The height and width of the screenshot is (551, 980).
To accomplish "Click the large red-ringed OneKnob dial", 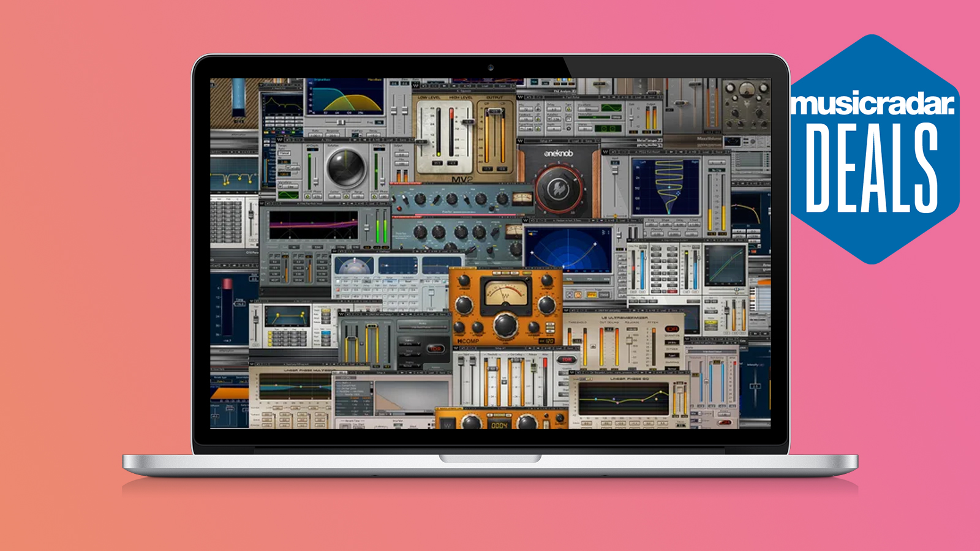I will click(x=558, y=189).
